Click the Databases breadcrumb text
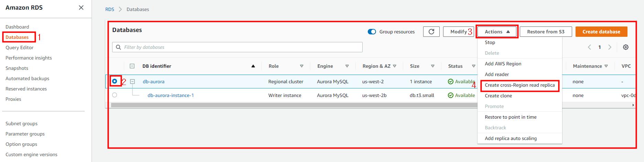The height and width of the screenshot is (162, 644). (x=138, y=9)
